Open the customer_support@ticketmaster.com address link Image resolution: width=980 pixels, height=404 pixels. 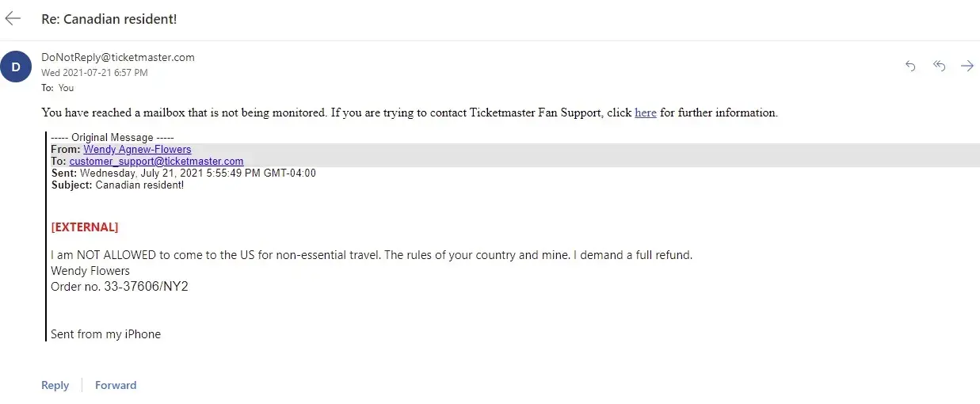[x=156, y=161]
